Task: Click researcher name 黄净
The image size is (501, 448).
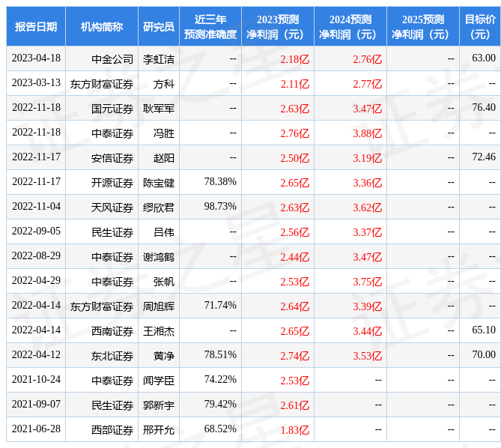Action: [x=164, y=356]
